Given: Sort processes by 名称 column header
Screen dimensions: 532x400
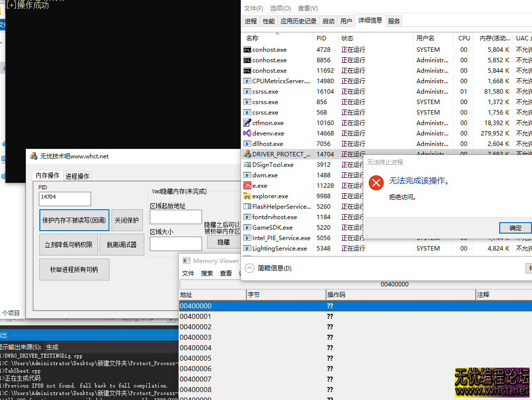Looking at the screenshot, I should point(252,38).
